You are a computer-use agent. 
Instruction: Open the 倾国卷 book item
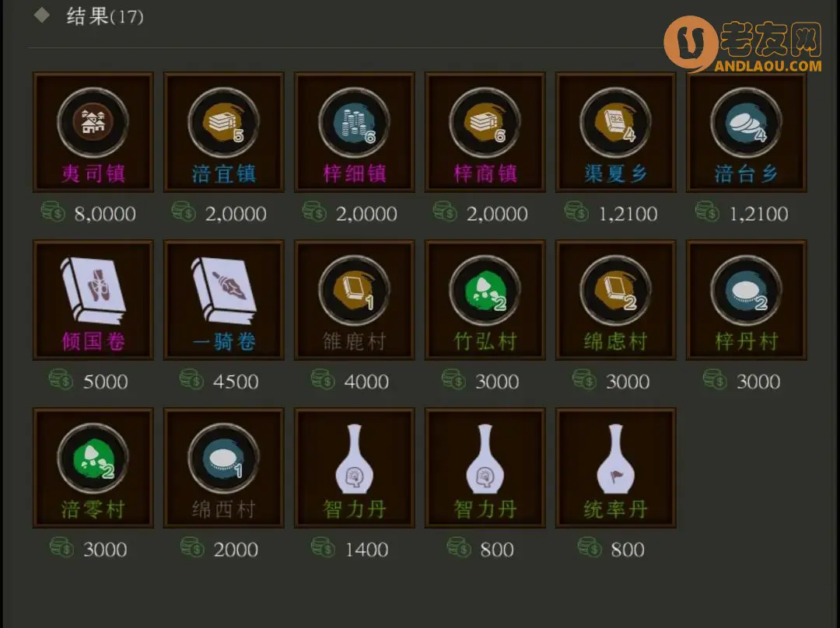point(93,300)
